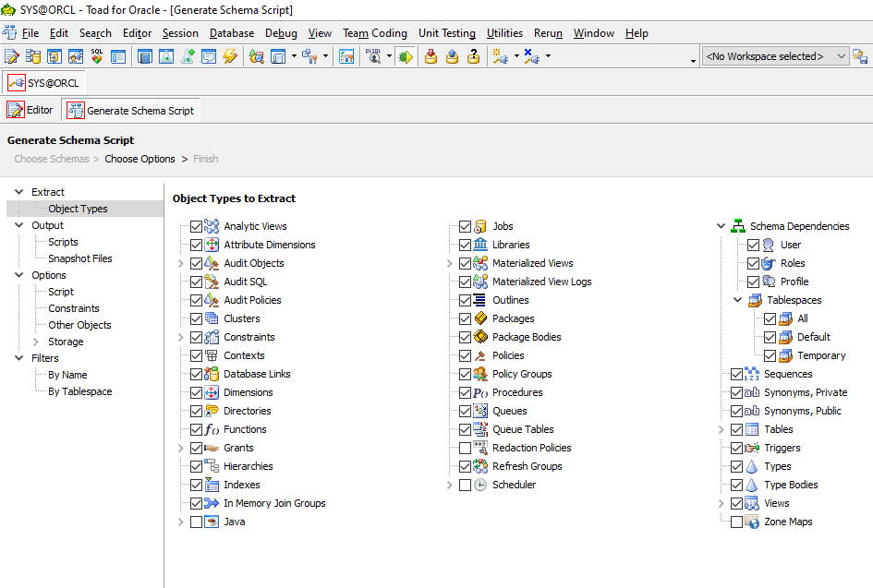This screenshot has width=873, height=588.
Task: Click the Schema Dependencies tree icon
Action: (738, 226)
